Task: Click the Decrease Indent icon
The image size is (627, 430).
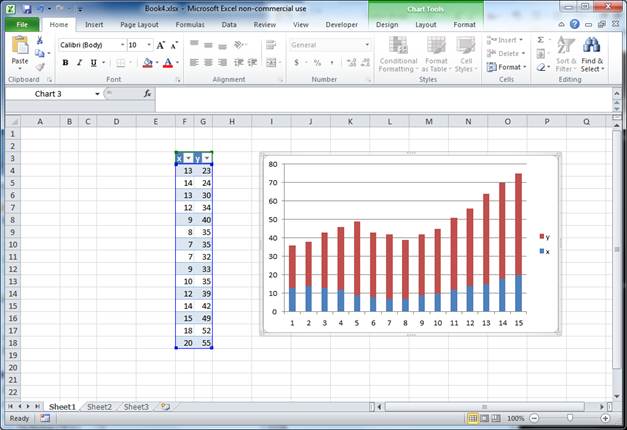Action: 238,62
